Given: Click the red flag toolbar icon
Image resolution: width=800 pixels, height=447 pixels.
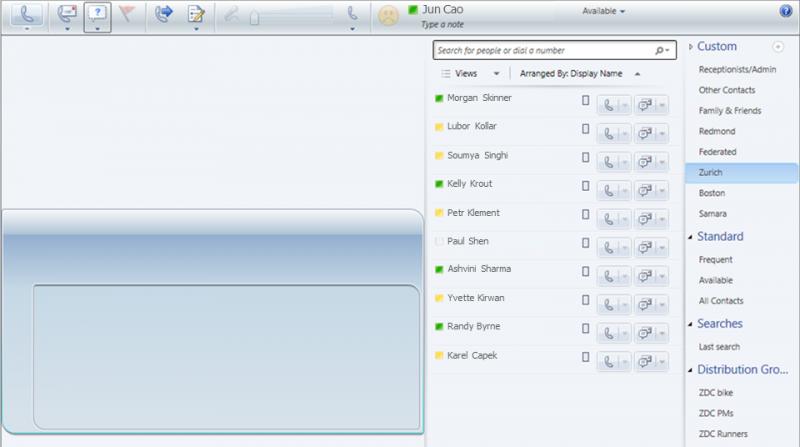Looking at the screenshot, I should (127, 14).
